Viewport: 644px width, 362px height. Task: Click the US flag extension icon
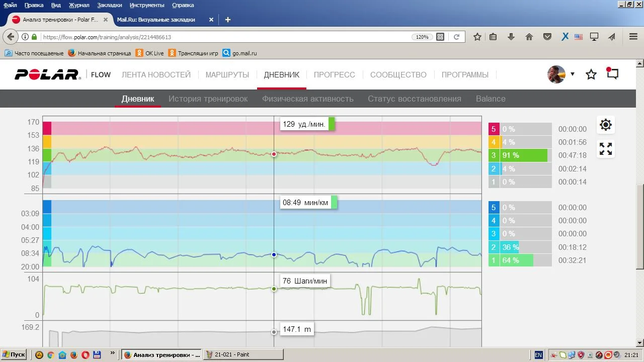point(579,37)
